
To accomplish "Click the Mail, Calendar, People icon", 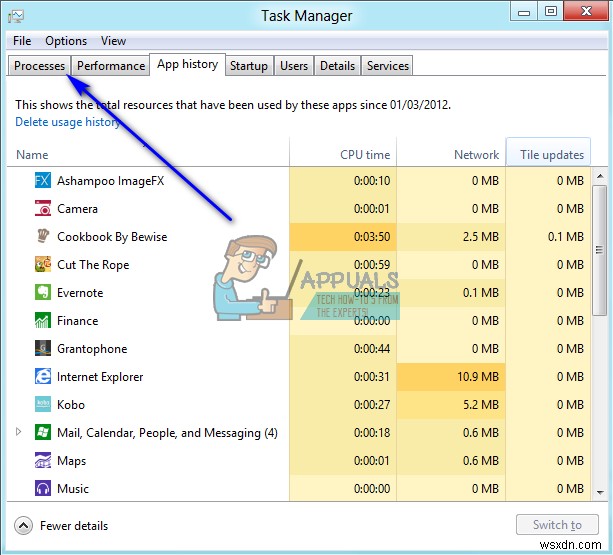I will coord(43,432).
